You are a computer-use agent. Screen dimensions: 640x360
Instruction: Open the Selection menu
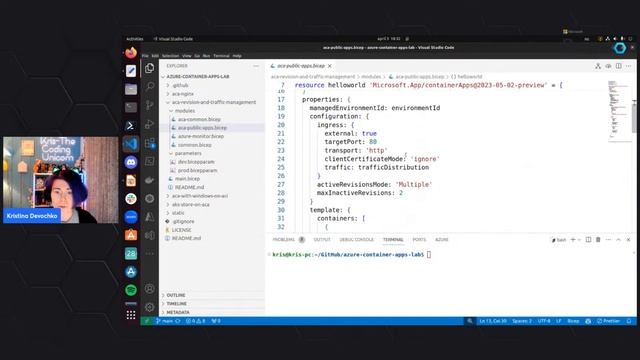[170, 56]
